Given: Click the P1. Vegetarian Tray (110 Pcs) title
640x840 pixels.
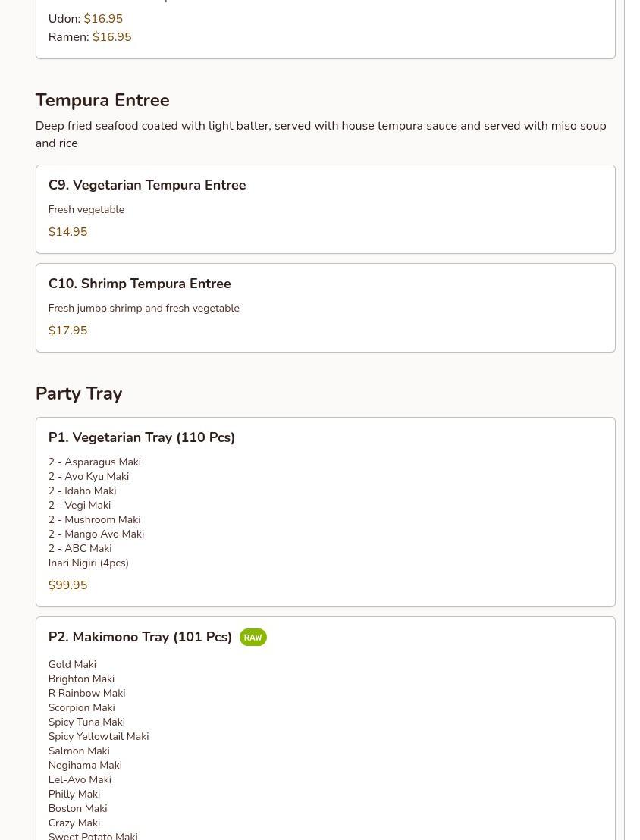Looking at the screenshot, I should [x=142, y=437].
